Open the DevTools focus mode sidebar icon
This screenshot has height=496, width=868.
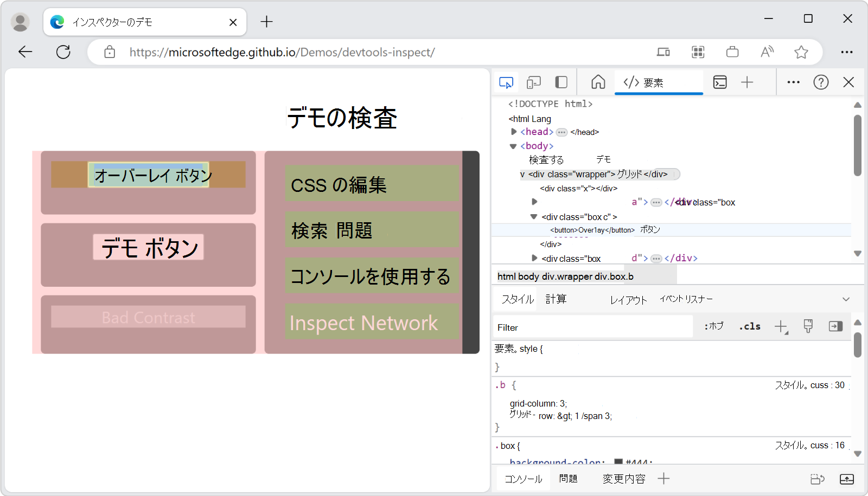click(x=561, y=82)
